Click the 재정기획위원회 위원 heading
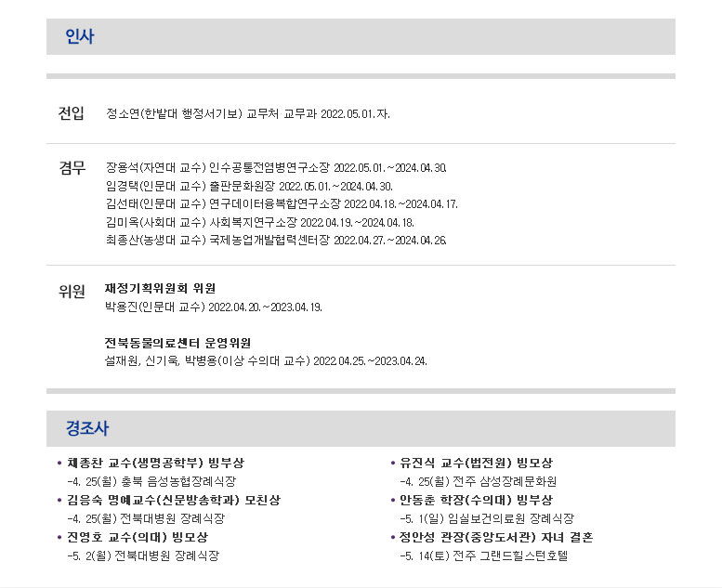 coord(161,289)
